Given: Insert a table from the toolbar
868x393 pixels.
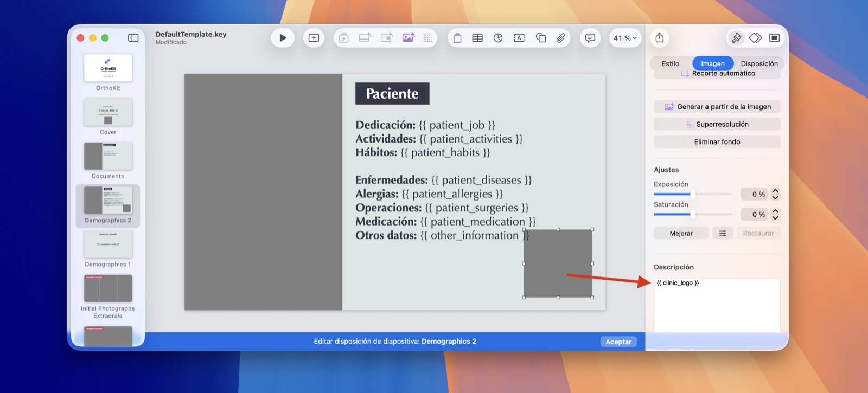Looking at the screenshot, I should [477, 38].
